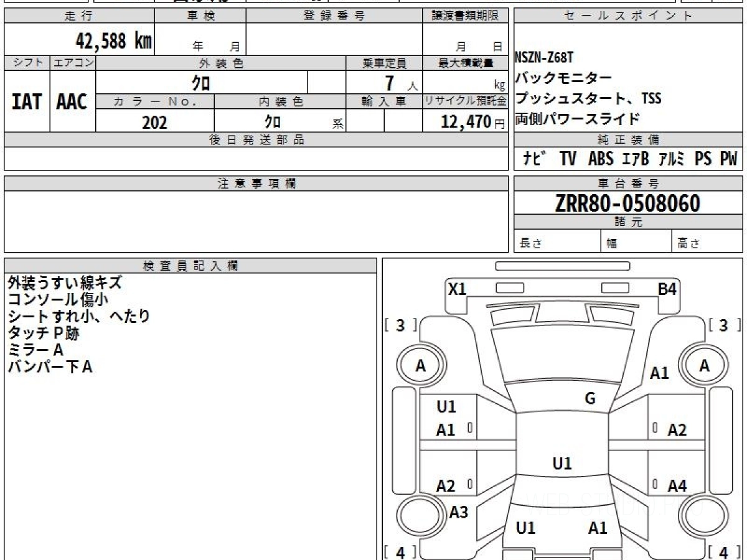
Task: Select the AAC air conditioner cell
Action: tap(72, 102)
